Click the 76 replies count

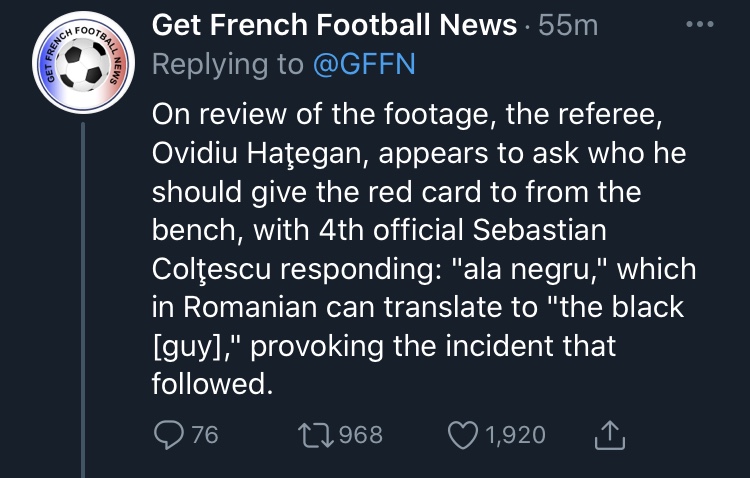point(205,435)
